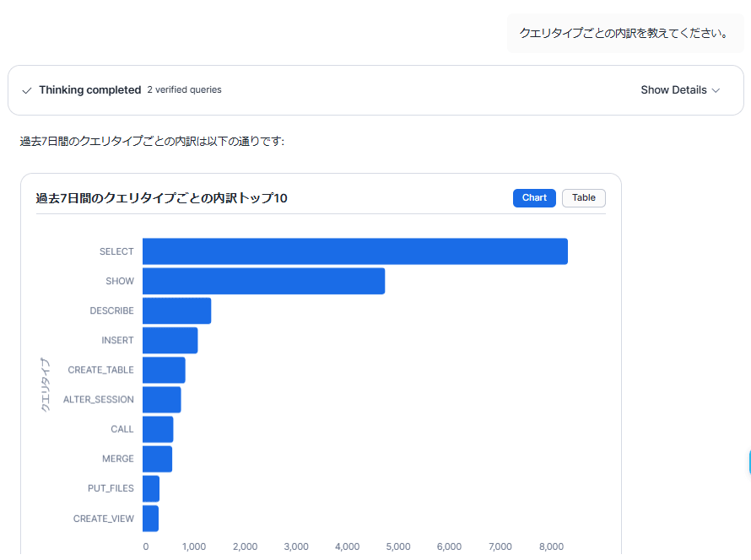Click the Show Details label

coord(673,90)
